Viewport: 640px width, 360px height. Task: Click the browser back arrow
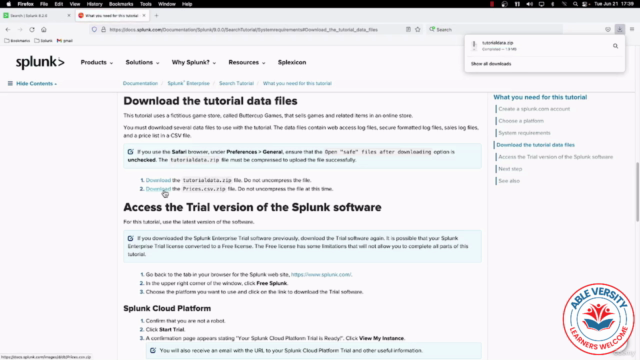(x=8, y=29)
